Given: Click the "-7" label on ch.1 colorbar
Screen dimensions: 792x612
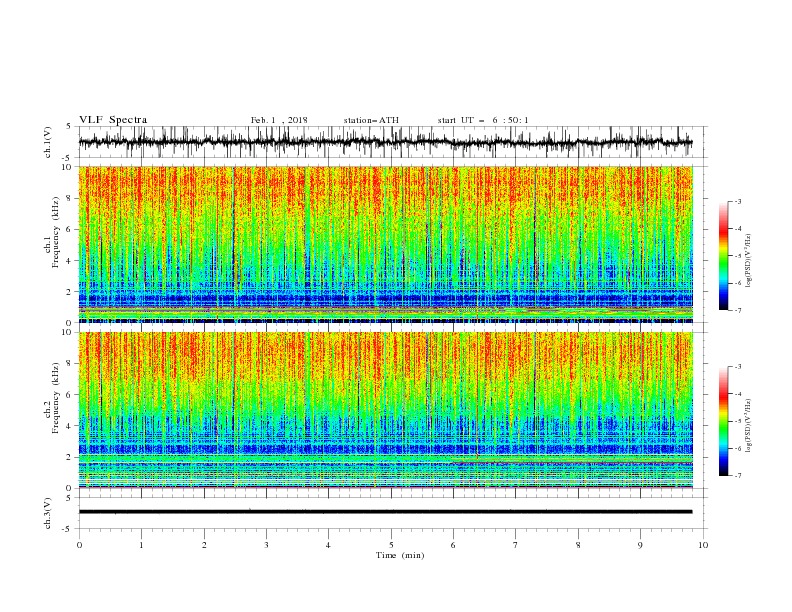Looking at the screenshot, I should (738, 310).
